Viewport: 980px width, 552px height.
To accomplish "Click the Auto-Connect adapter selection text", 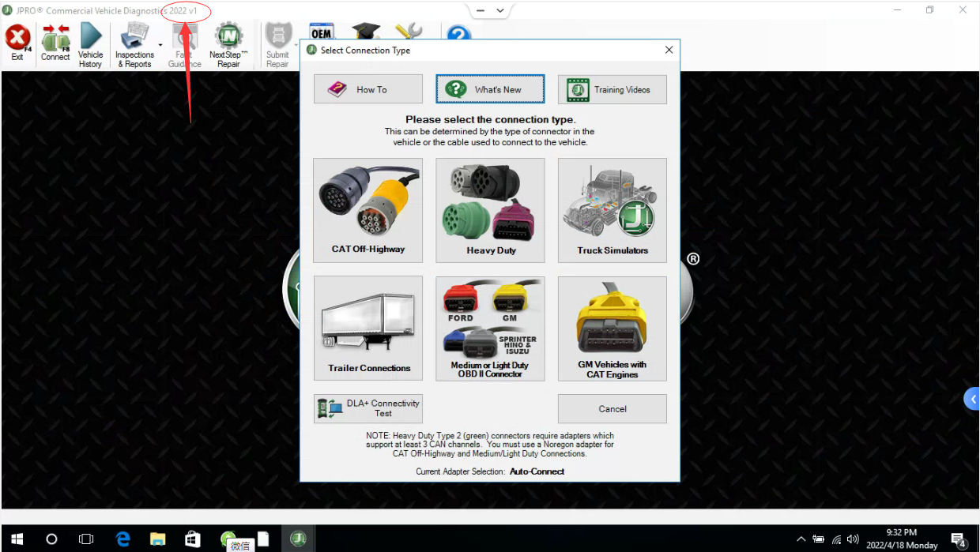I will coord(537,471).
